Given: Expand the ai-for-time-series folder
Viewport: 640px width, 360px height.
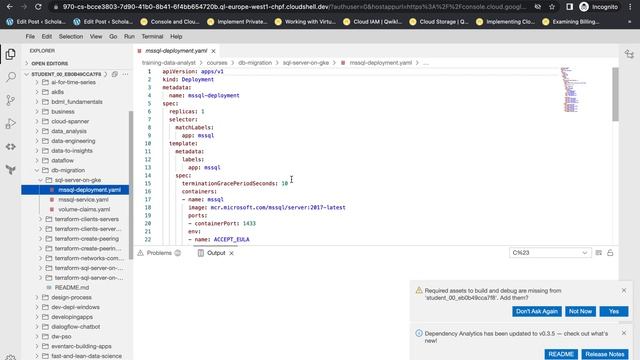Looking at the screenshot, I should pos(73,82).
